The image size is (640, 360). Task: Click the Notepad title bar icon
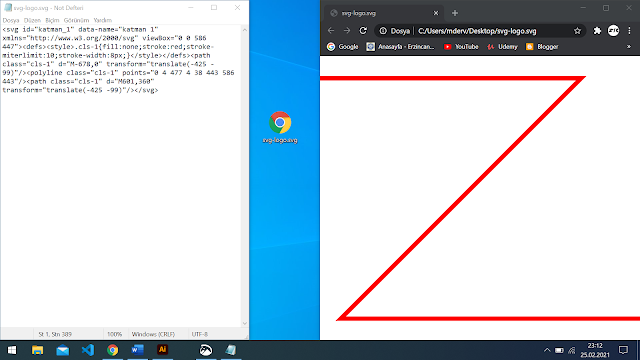coord(8,8)
